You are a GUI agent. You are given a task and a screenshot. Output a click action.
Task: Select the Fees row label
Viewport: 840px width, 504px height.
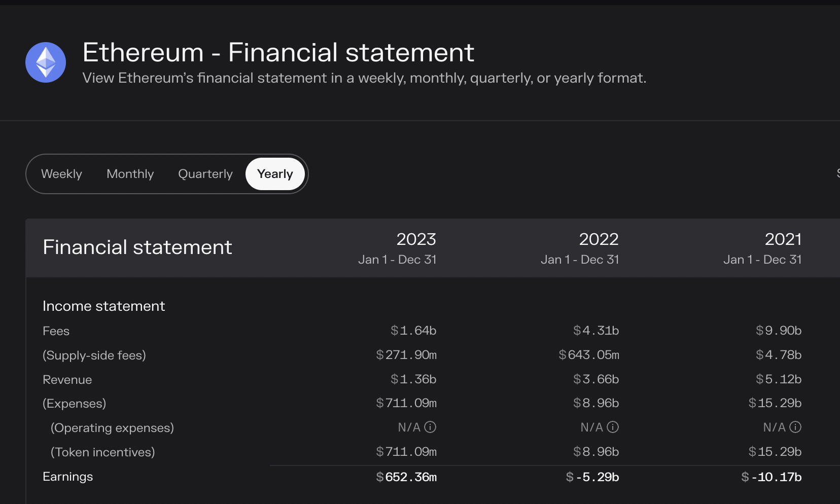(56, 331)
